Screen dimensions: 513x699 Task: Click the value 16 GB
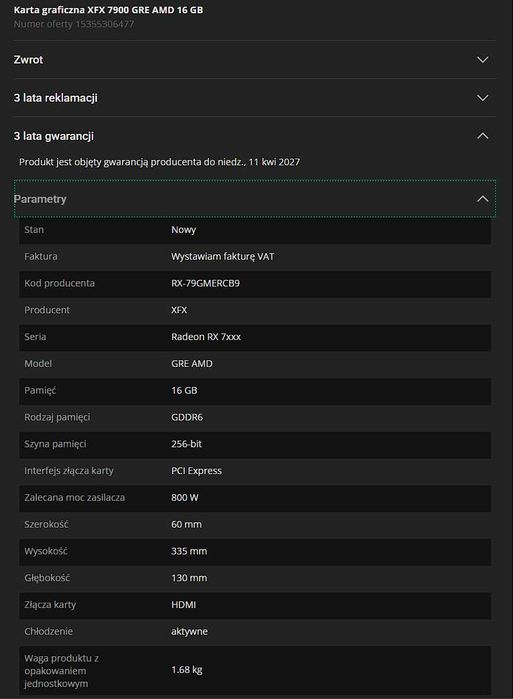(x=184, y=390)
